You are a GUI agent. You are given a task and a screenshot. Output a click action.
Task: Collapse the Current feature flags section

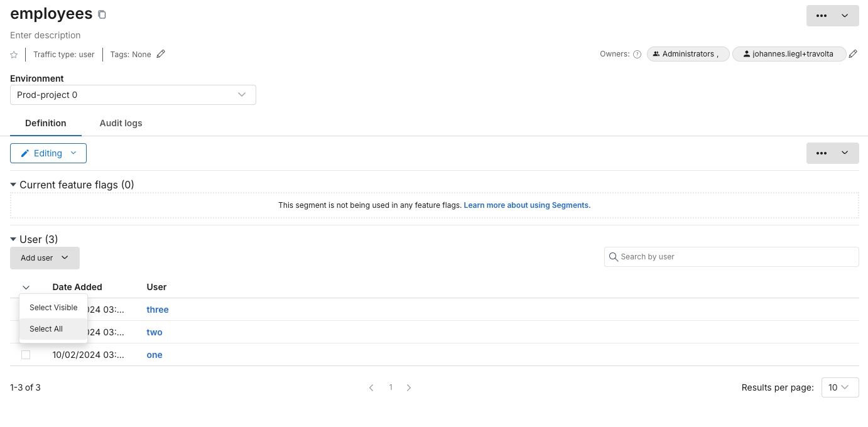tap(14, 185)
